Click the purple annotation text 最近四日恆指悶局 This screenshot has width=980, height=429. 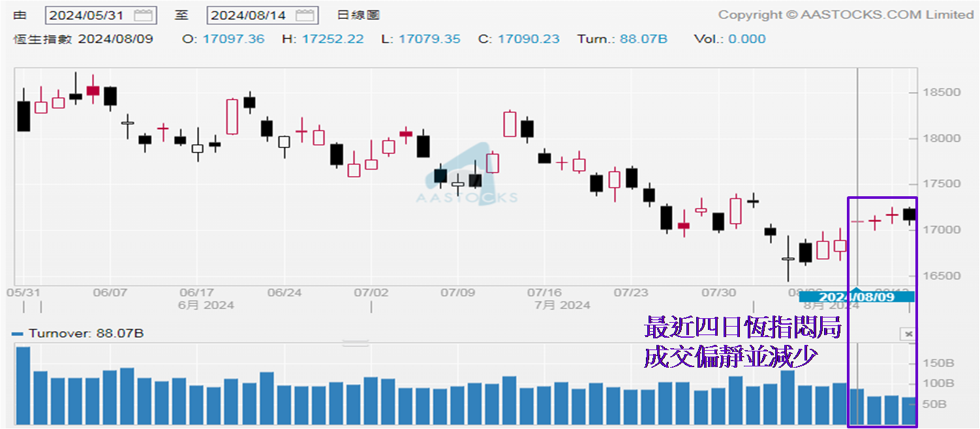pos(742,328)
